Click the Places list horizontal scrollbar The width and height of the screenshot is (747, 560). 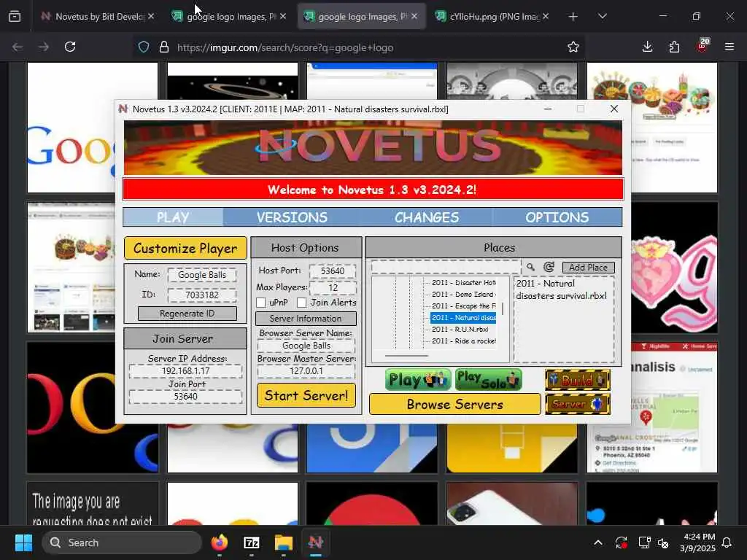pyautogui.click(x=406, y=356)
